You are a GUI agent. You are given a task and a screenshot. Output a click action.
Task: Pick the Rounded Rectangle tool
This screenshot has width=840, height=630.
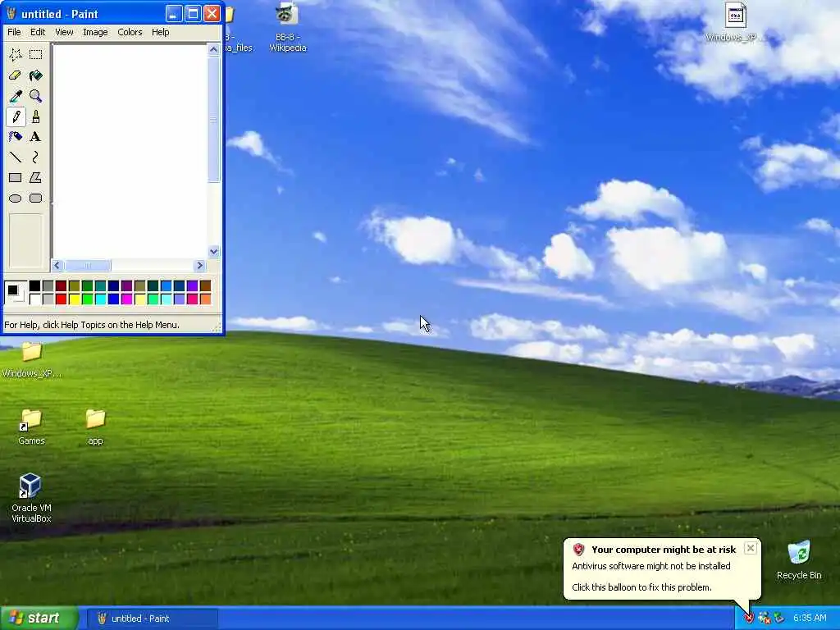tap(36, 199)
